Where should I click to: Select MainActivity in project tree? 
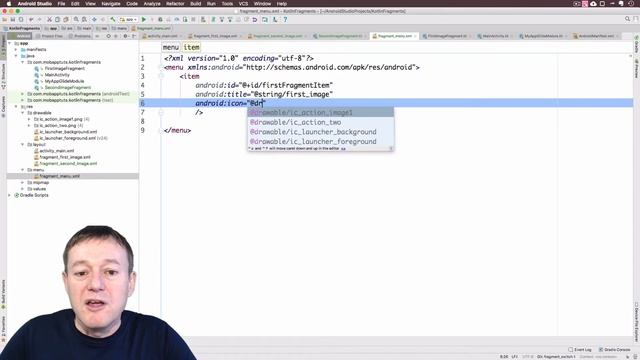coord(57,75)
